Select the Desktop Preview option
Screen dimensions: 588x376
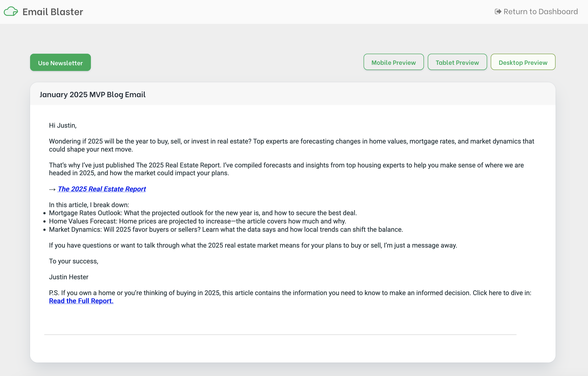point(523,62)
